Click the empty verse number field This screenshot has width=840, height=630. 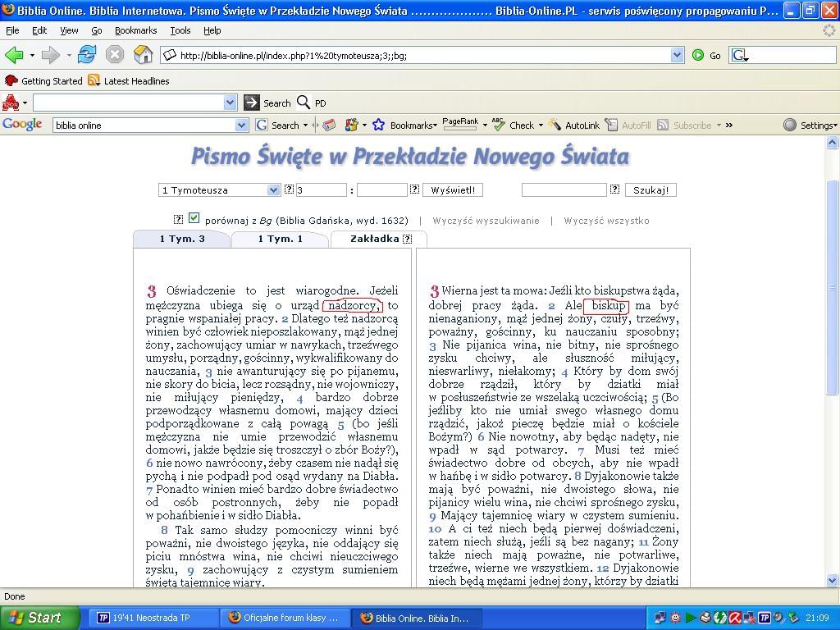pos(382,190)
